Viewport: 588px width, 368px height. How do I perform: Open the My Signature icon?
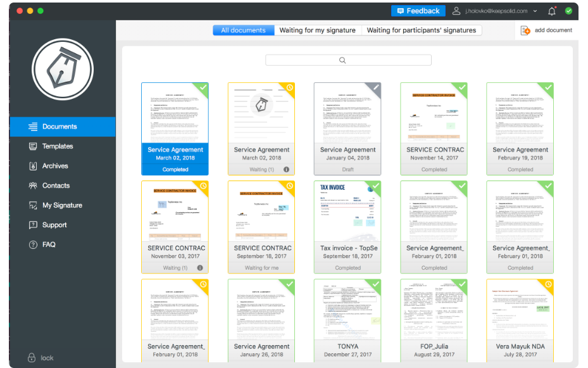coord(33,205)
